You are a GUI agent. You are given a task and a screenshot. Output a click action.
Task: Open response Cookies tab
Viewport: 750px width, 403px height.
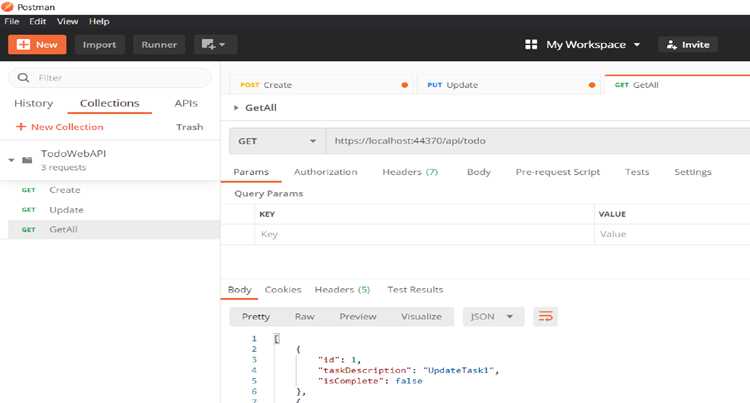[x=283, y=290]
